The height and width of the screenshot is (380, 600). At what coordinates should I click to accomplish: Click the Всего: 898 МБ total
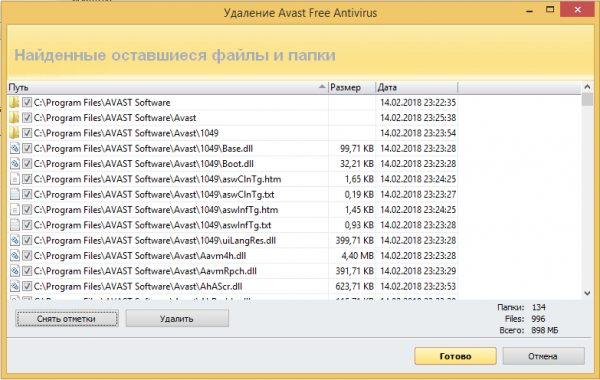[529, 330]
